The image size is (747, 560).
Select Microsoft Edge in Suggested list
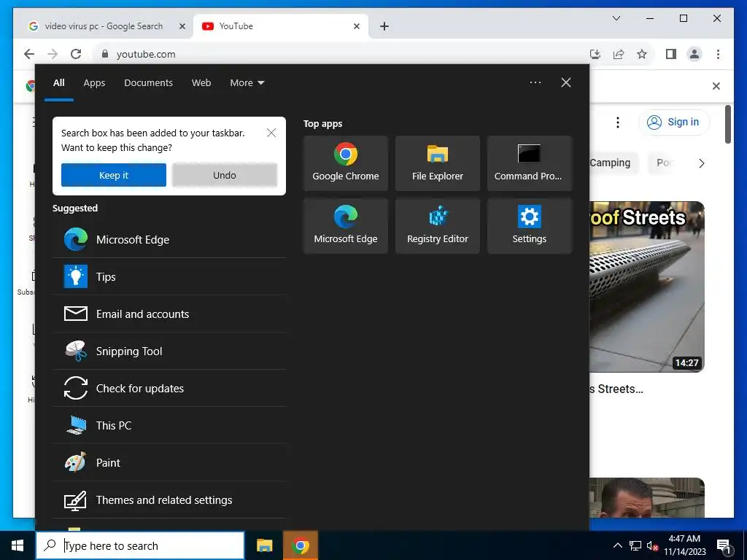[169, 239]
